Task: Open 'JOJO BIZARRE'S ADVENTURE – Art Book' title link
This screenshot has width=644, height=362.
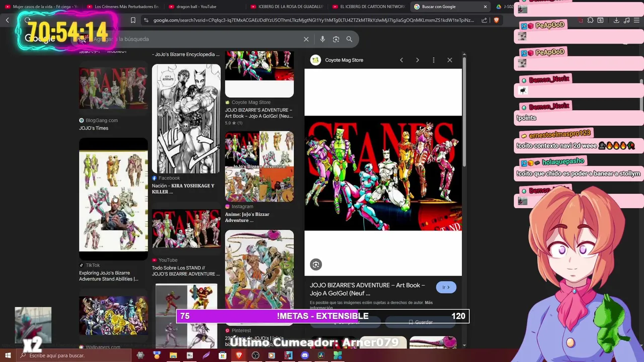Action: tap(367, 289)
